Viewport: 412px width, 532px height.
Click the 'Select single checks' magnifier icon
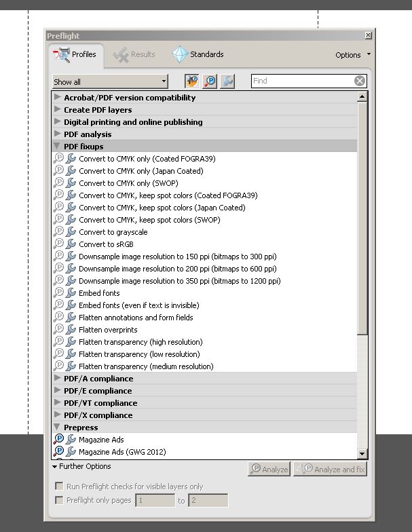[x=210, y=81]
